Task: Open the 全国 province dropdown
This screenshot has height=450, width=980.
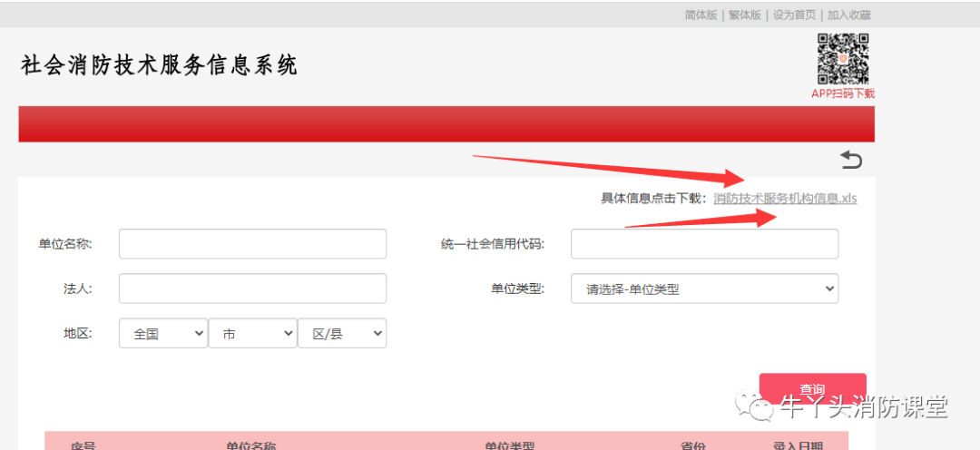Action: pyautogui.click(x=163, y=334)
